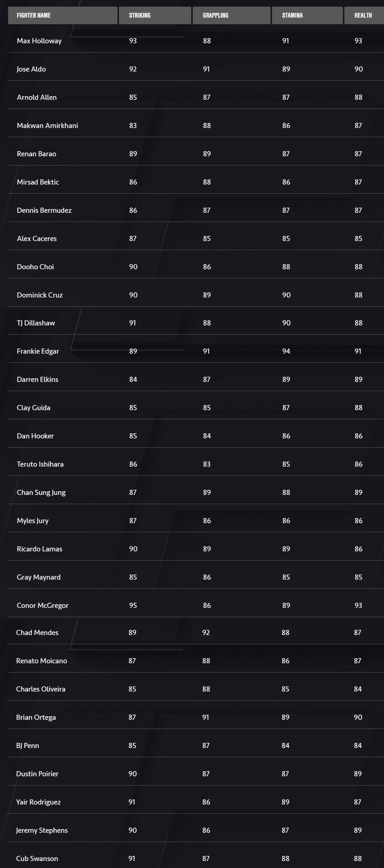Click the Grappling column header

click(x=215, y=15)
